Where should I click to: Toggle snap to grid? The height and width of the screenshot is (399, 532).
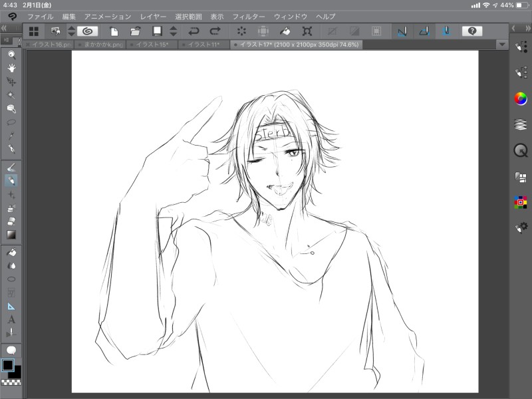pos(446,31)
